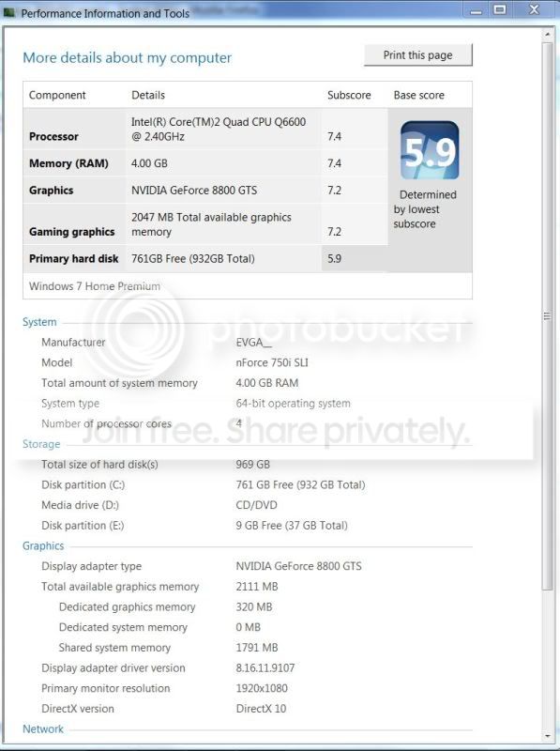
Task: Click Determined by lowest subscore text
Action: pyautogui.click(x=425, y=209)
